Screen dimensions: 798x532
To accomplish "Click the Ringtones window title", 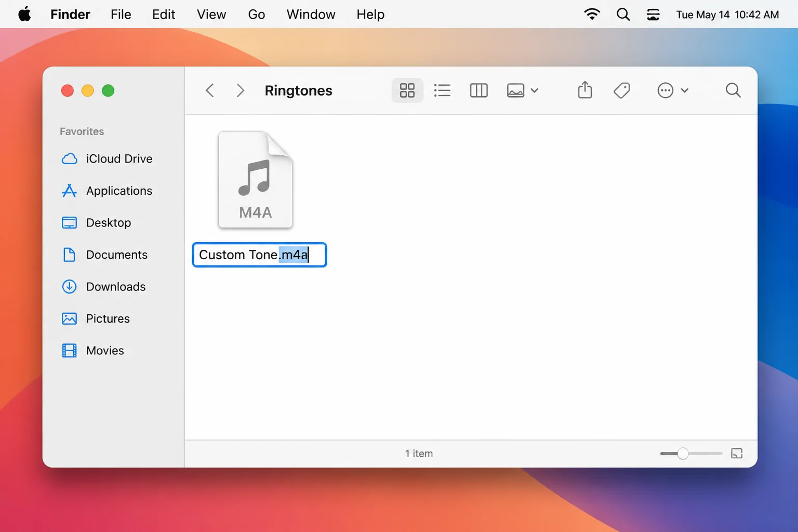I will [x=298, y=90].
